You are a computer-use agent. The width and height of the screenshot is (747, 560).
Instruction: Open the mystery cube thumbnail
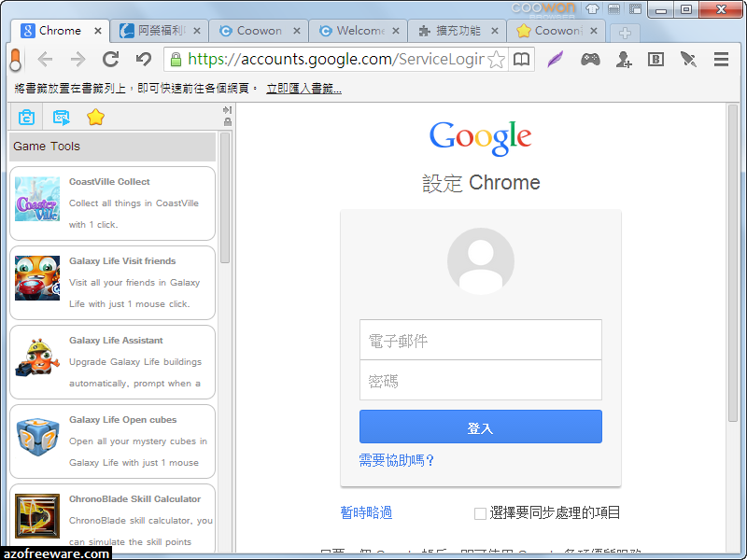click(x=37, y=437)
